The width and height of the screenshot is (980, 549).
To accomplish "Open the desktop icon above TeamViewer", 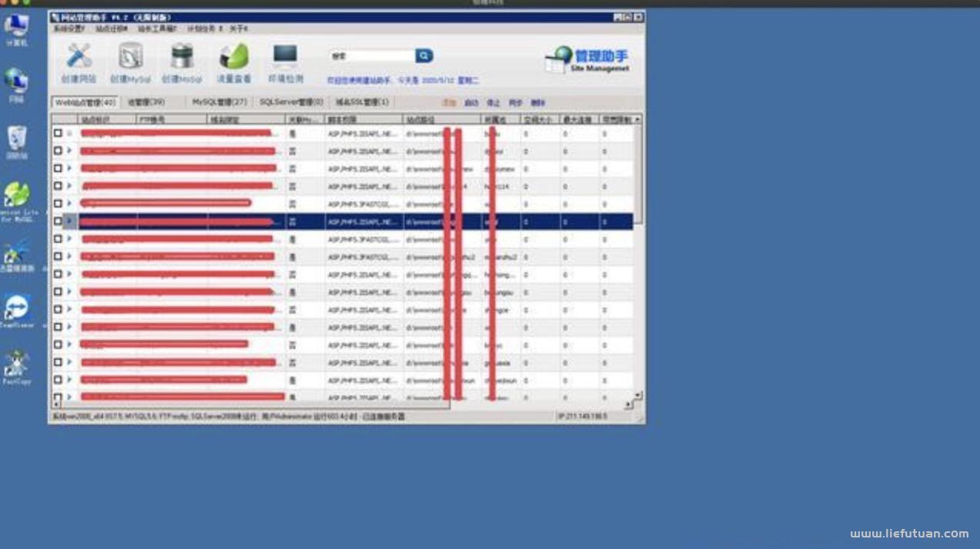I will [16, 257].
